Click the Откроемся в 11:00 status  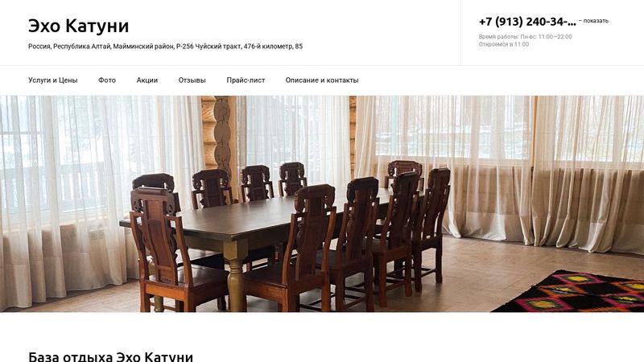[x=504, y=44]
